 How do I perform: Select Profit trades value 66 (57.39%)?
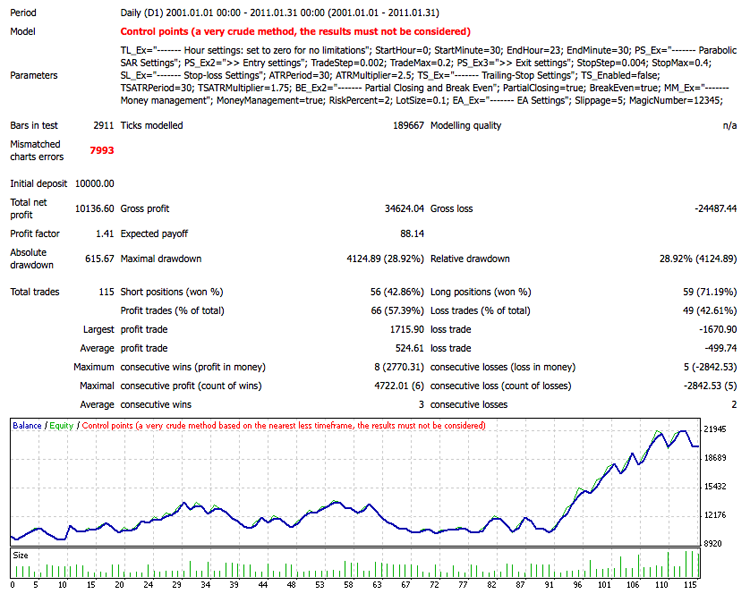click(397, 311)
